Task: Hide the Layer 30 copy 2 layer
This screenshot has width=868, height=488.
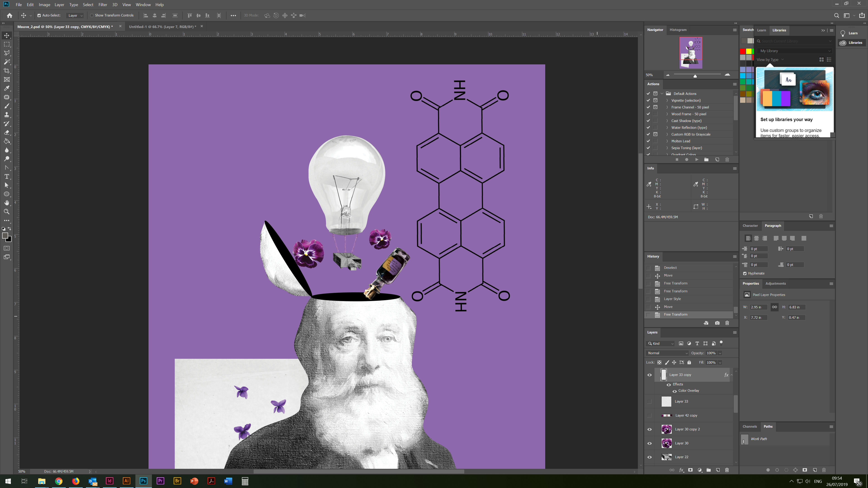Action: click(649, 429)
